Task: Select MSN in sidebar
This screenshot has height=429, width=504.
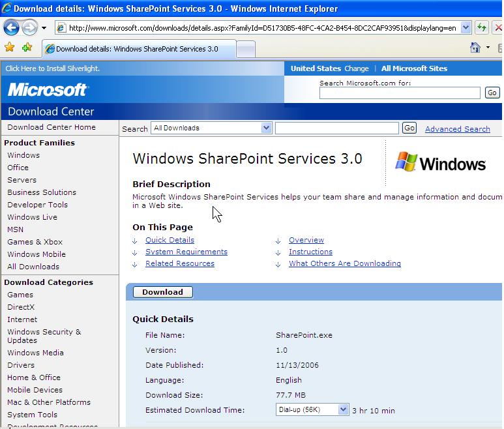Action: [15, 229]
